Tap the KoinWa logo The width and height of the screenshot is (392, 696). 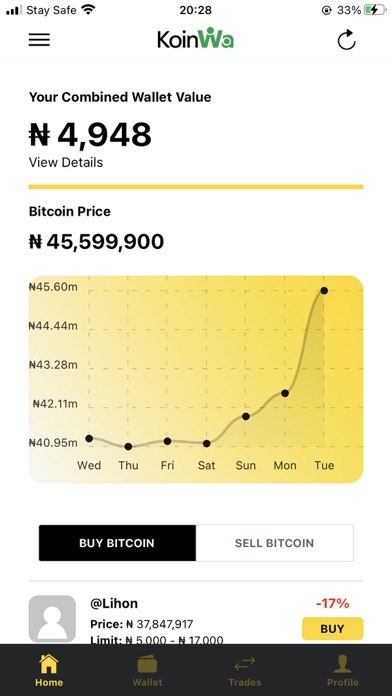[x=195, y=39]
